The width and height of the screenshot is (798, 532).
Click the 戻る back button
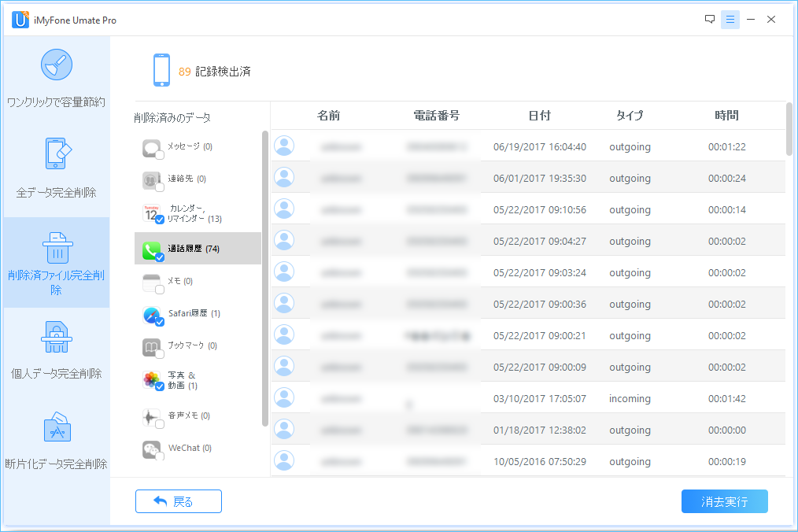179,501
